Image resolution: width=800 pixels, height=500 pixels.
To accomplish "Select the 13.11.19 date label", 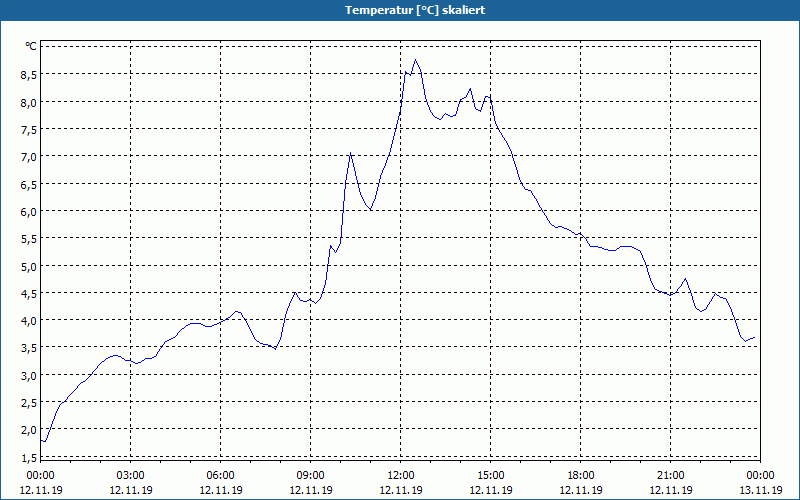I will (760, 490).
